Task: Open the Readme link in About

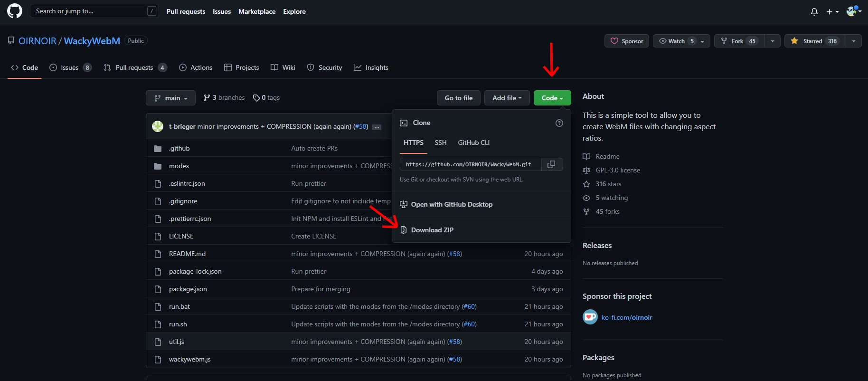Action: click(x=601, y=156)
